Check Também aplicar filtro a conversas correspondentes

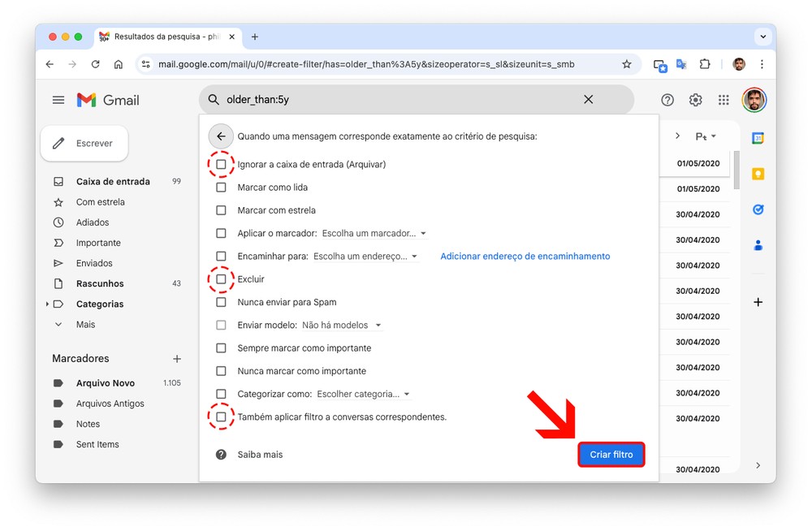[x=221, y=417]
